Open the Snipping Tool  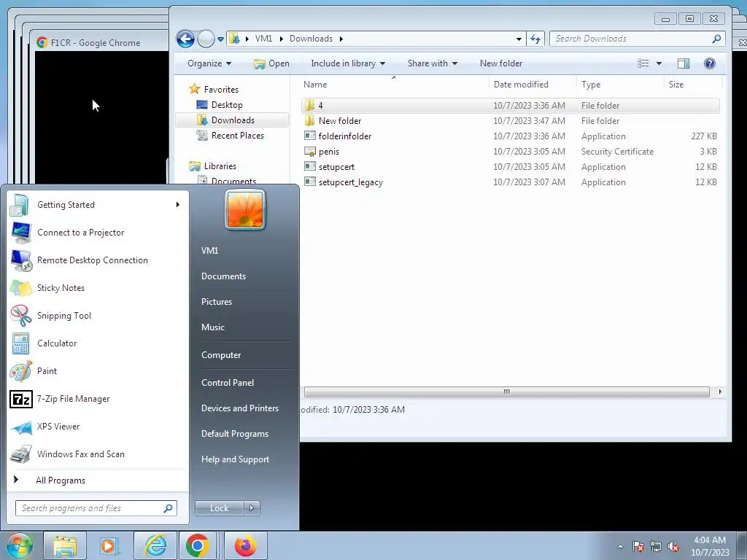[98, 315]
